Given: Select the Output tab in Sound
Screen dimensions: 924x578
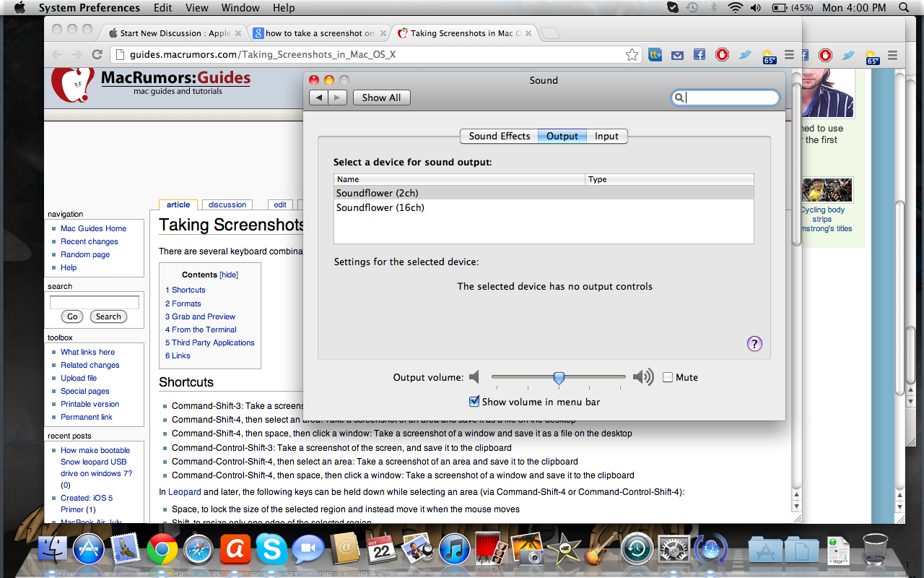Looking at the screenshot, I should click(562, 136).
